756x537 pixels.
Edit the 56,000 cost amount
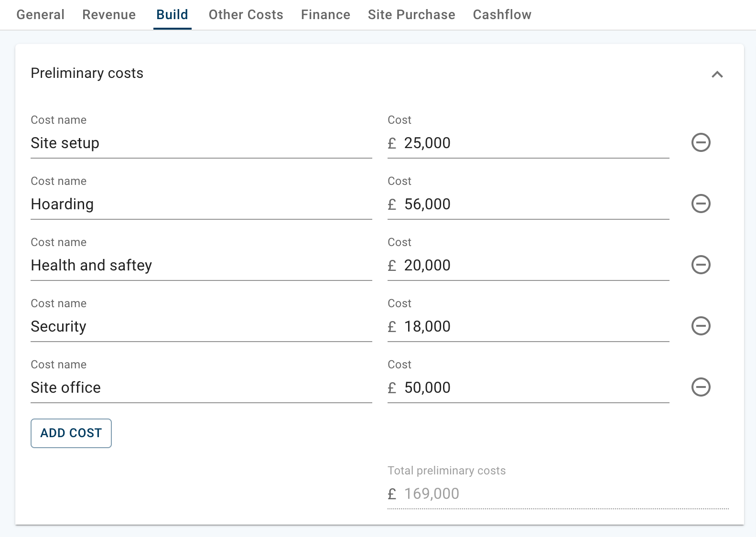point(528,204)
